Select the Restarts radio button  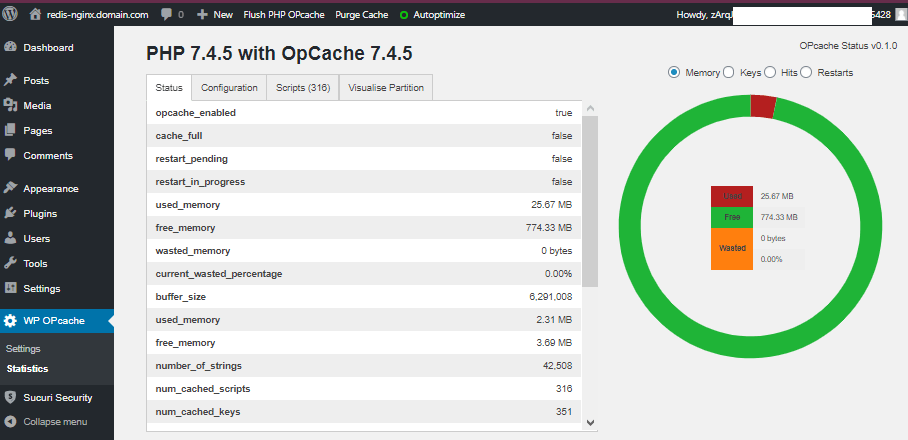806,72
